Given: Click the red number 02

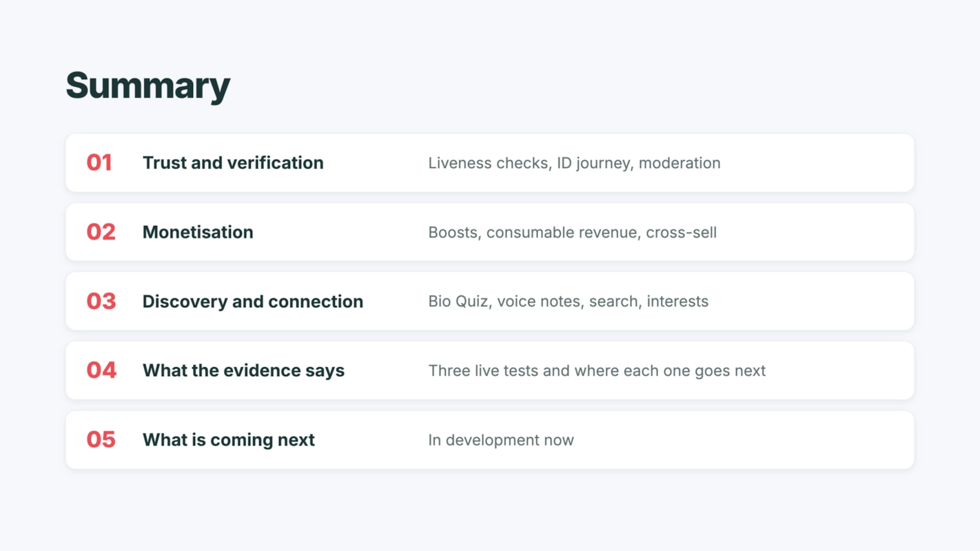Looking at the screenshot, I should tap(101, 232).
